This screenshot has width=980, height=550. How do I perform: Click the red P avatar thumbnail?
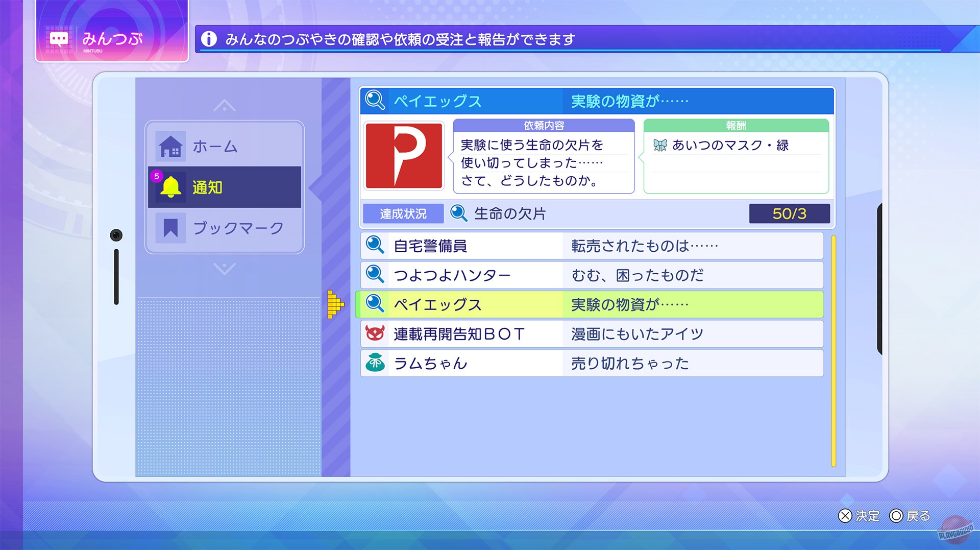(404, 156)
